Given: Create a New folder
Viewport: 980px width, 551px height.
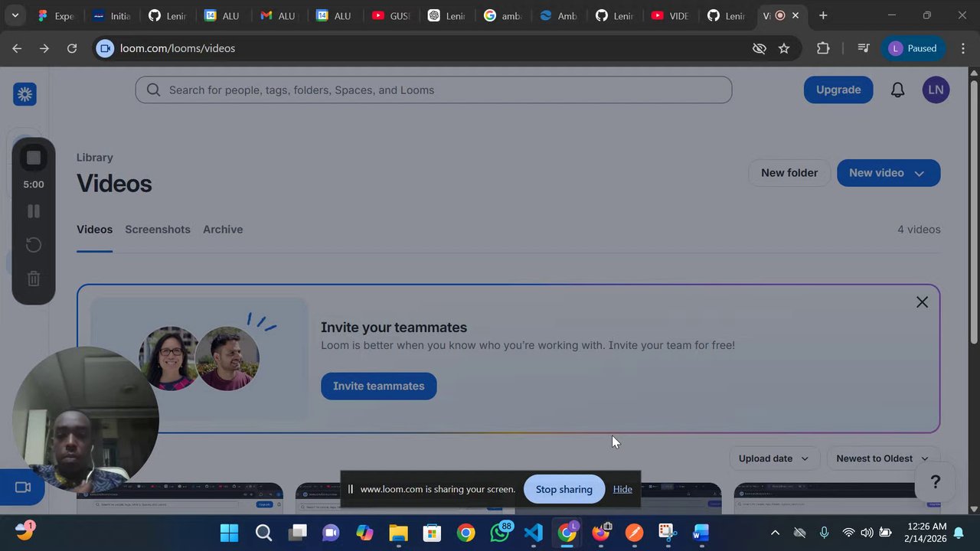Looking at the screenshot, I should tap(789, 173).
